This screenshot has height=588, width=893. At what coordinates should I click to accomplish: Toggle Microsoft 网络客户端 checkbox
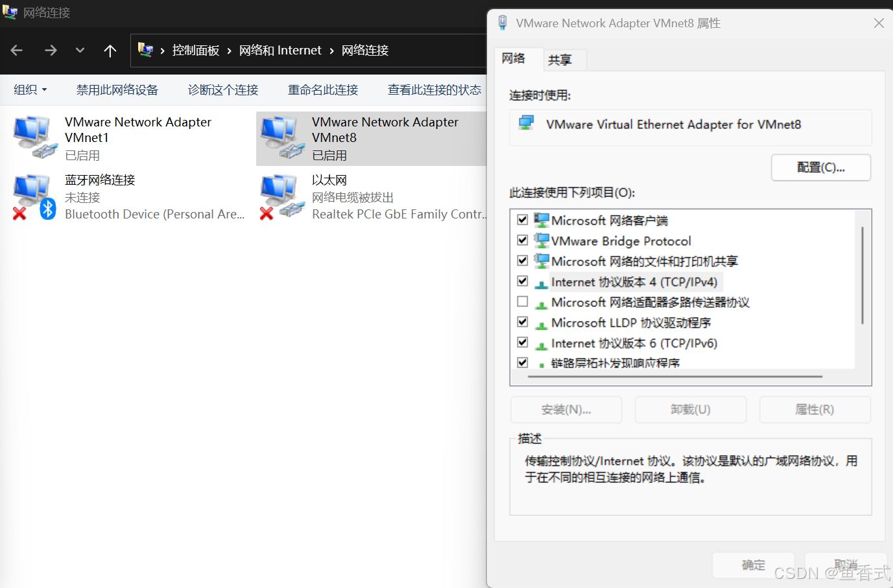pyautogui.click(x=523, y=220)
